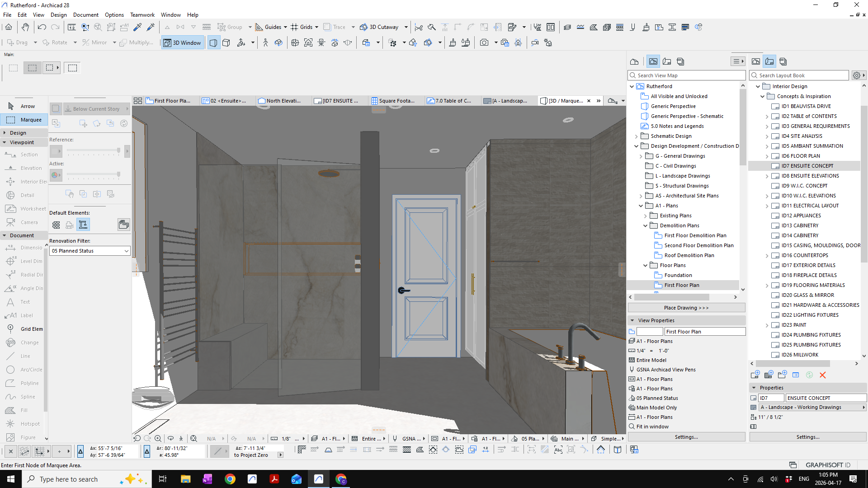Toggle the 3D Window button
The width and height of the screenshot is (868, 488).
click(182, 43)
